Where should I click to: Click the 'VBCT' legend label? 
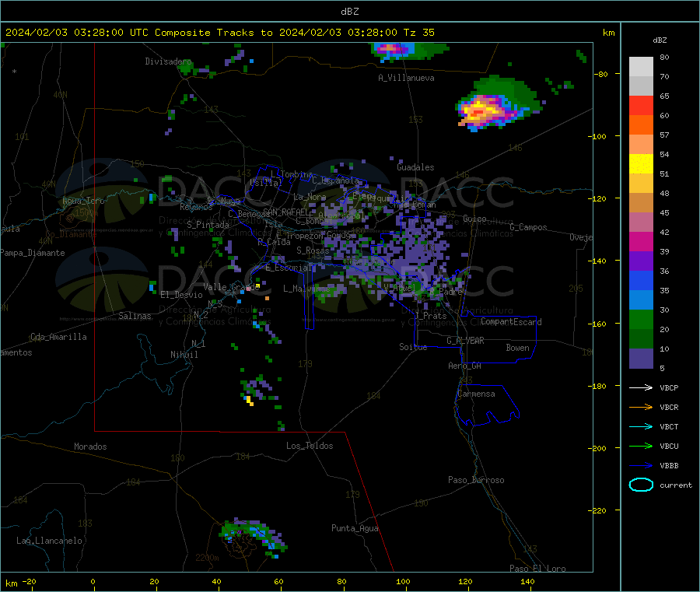(669, 426)
